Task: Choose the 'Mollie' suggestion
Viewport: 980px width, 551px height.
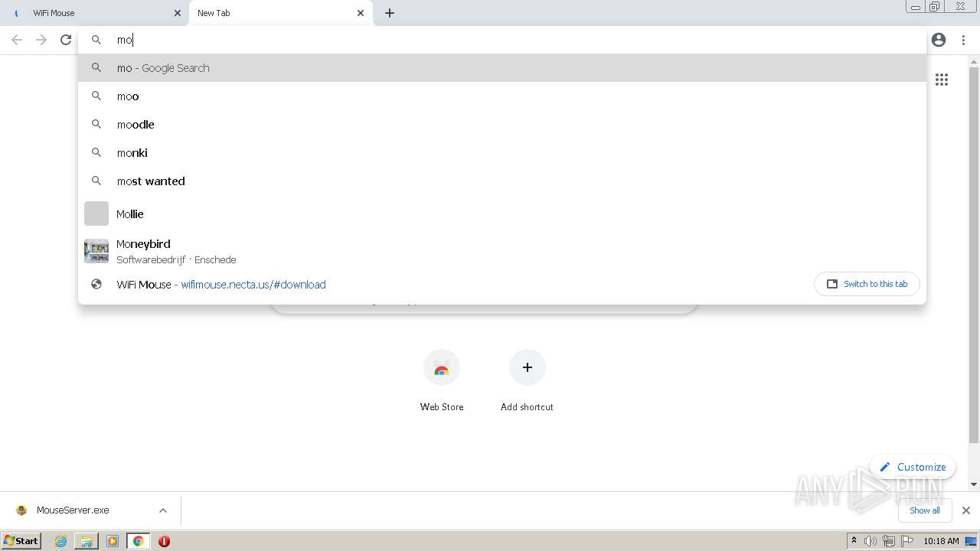Action: tap(501, 214)
